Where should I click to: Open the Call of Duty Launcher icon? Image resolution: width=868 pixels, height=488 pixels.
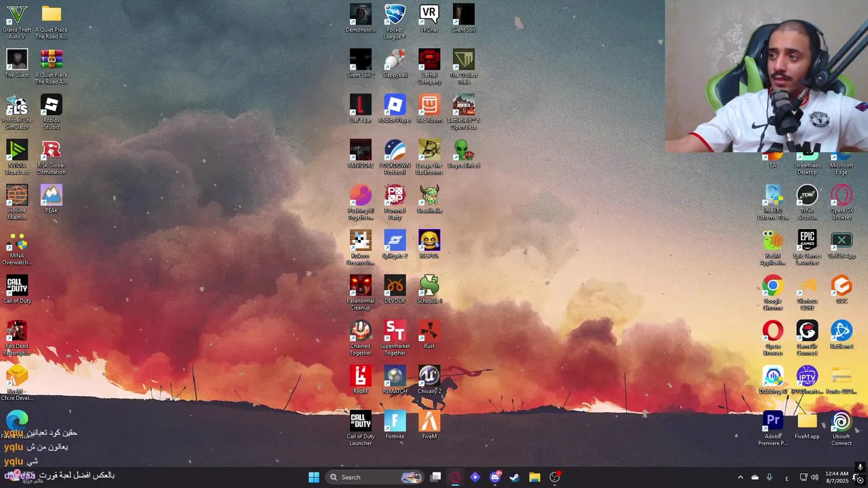coord(360,429)
